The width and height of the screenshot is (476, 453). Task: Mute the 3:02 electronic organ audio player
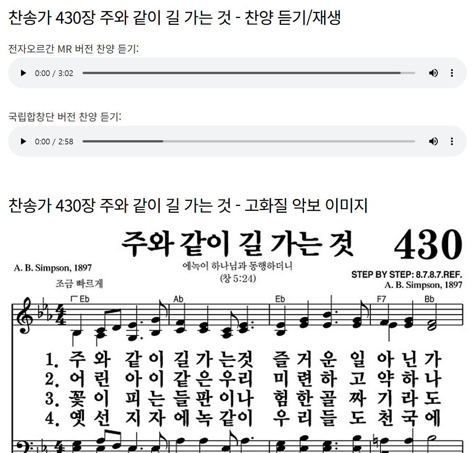pyautogui.click(x=434, y=73)
